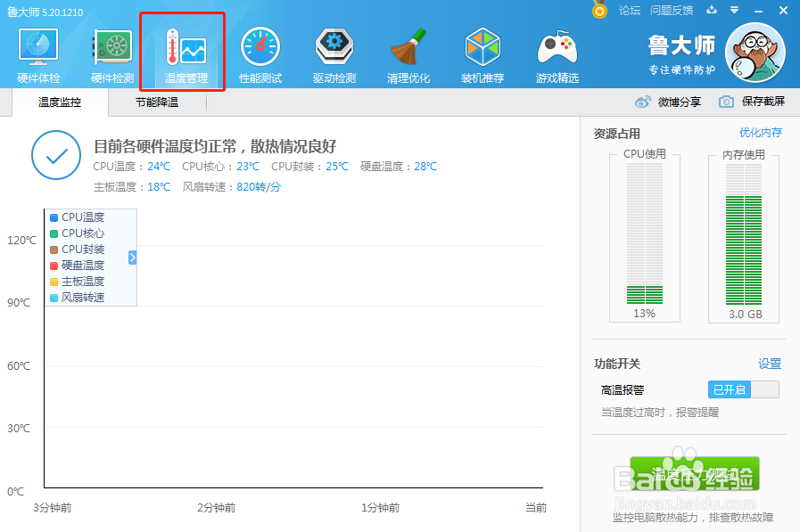This screenshot has width=800, height=532.
Task: Open 硬件体检 hardware checkup
Action: coord(38,55)
